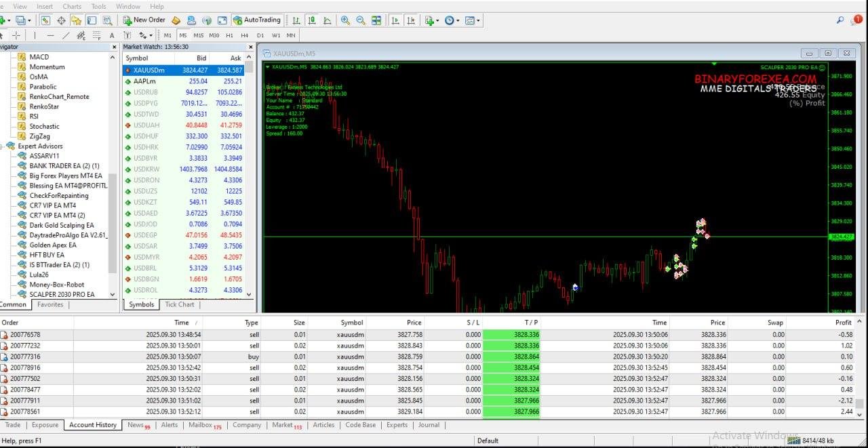The width and height of the screenshot is (868, 448).
Task: Toggle the AutoTrading button
Action: pyautogui.click(x=256, y=20)
